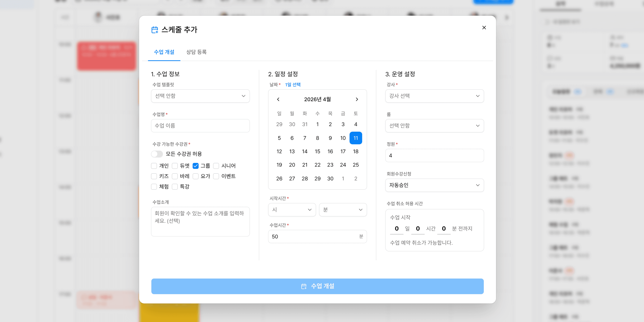The width and height of the screenshot is (644, 322).
Task: Open the 시 hour dropdown under 시작시간
Action: click(292, 210)
